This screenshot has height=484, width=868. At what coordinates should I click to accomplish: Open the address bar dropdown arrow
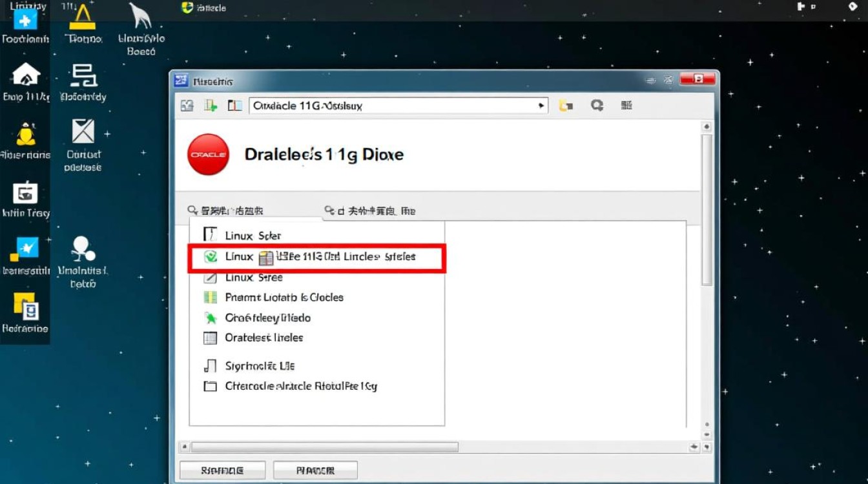[541, 105]
